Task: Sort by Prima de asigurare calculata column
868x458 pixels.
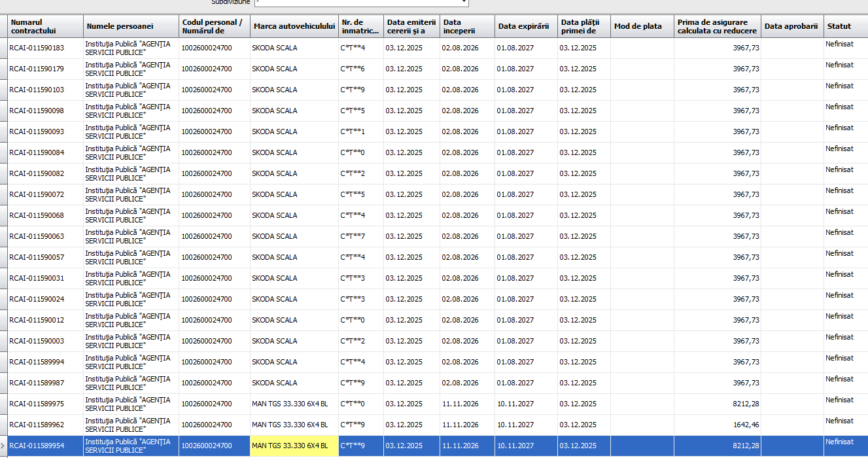Action: click(717, 26)
